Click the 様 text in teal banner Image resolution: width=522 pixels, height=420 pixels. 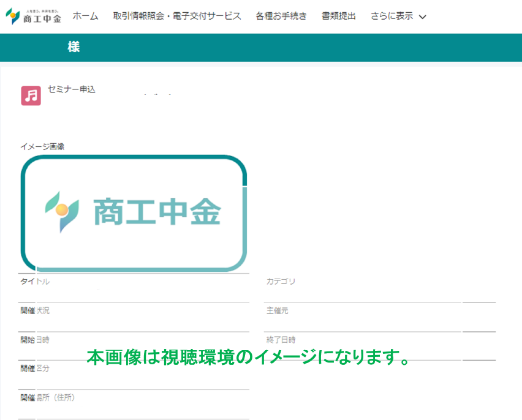pyautogui.click(x=74, y=47)
